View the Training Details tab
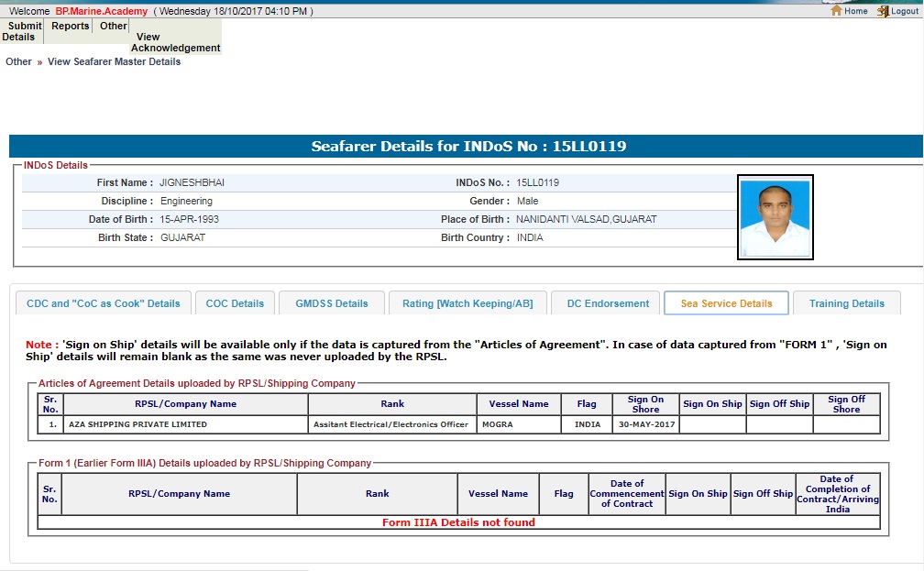 point(846,303)
